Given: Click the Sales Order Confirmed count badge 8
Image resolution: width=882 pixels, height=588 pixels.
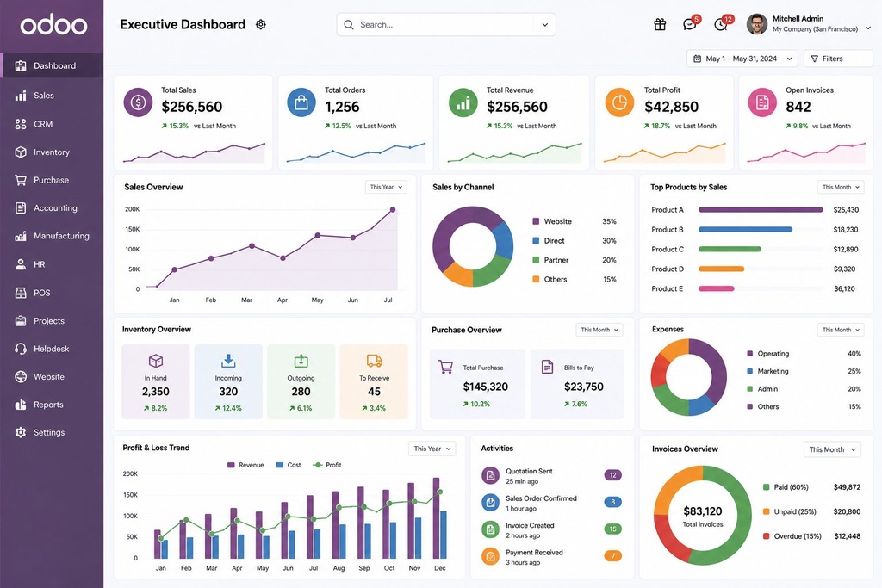Looking at the screenshot, I should pyautogui.click(x=612, y=502).
